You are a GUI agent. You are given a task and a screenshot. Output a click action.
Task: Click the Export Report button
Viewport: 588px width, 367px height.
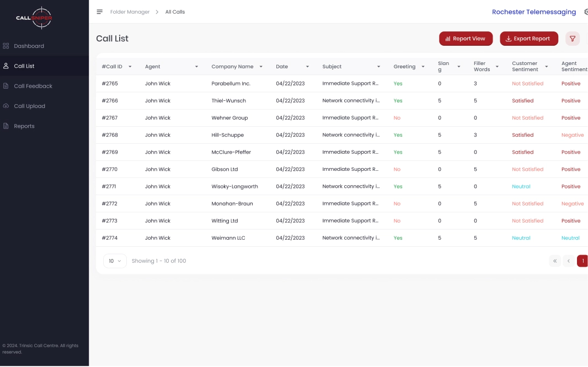(528, 39)
